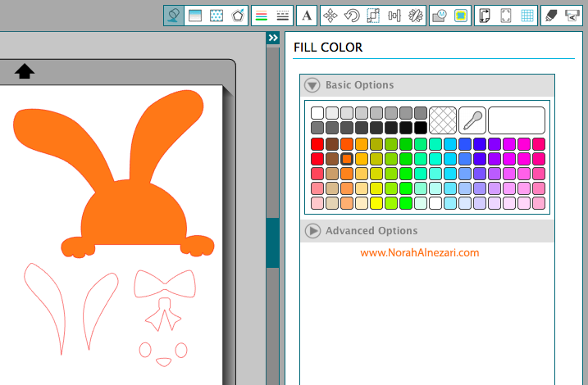
Task: Open the Modify window icon
Action: [440, 16]
